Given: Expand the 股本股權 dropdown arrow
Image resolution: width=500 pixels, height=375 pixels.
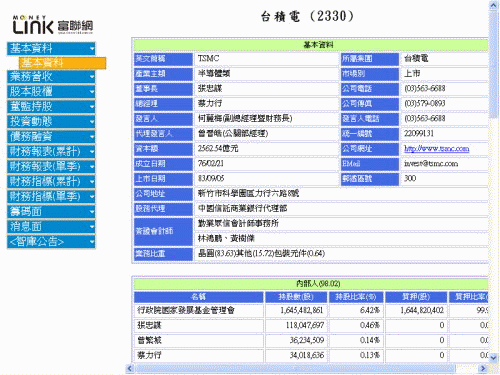Looking at the screenshot, I should 92,92.
